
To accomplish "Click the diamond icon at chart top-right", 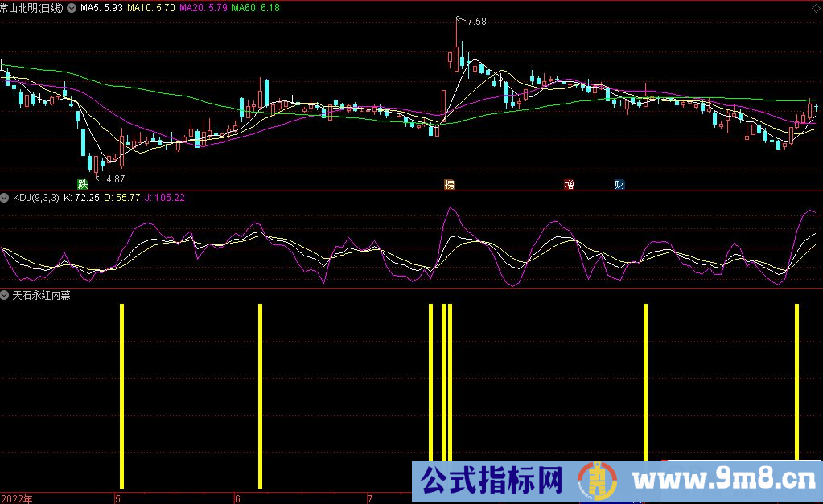I will pos(816,8).
